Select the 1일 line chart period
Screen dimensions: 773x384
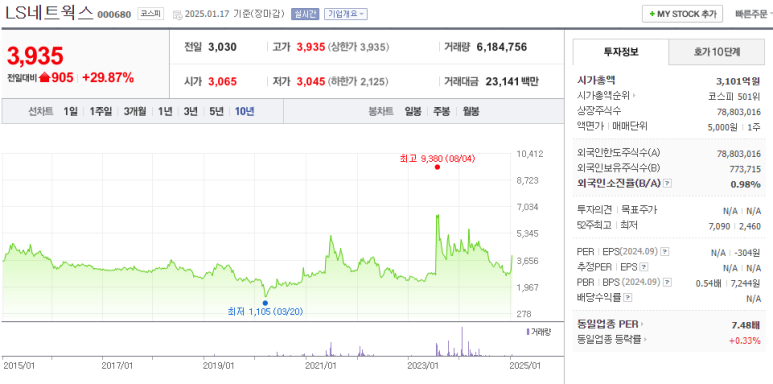(70, 111)
